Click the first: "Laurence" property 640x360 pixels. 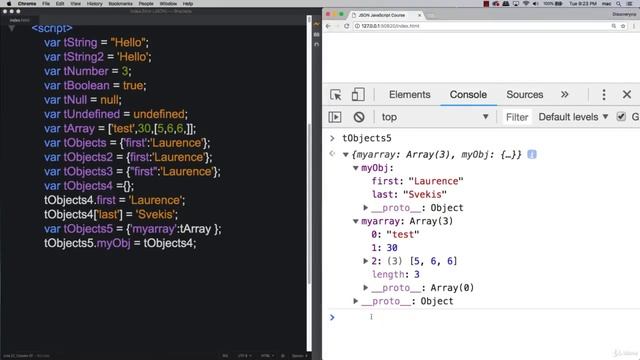418,181
